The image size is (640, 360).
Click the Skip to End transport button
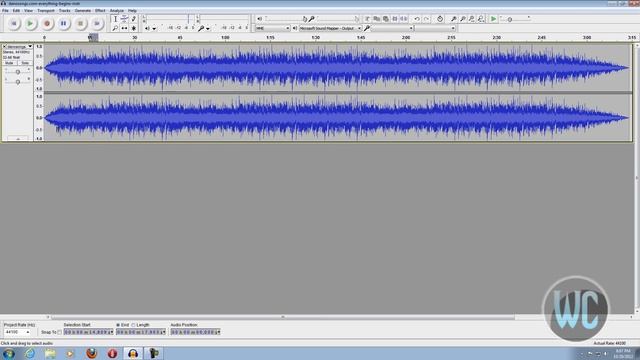coord(97,24)
